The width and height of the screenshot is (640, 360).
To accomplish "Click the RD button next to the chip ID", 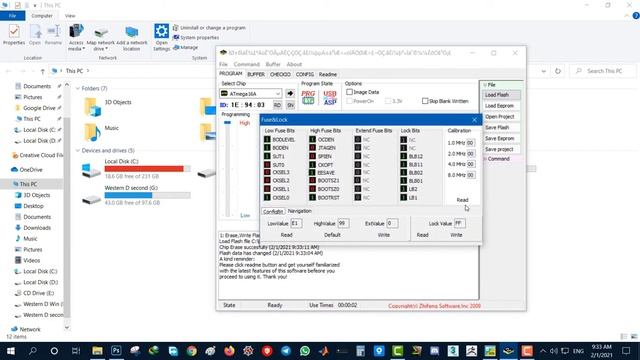I will [x=277, y=105].
